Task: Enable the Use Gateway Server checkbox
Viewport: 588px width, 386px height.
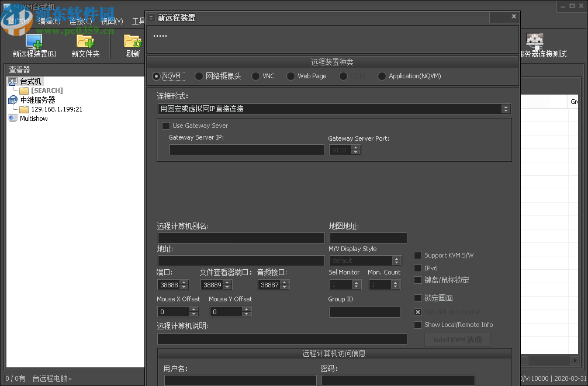Action: 166,126
